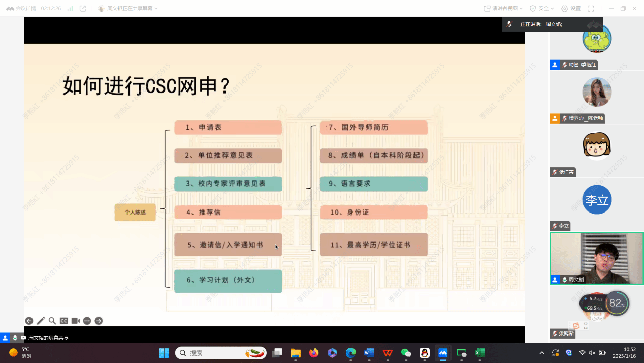The height and width of the screenshot is (363, 644).
Task: Click the camera icon in slideshow toolbar
Action: click(x=76, y=321)
